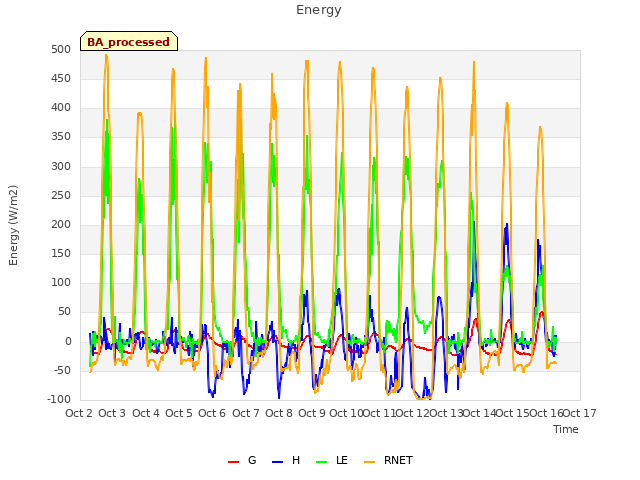The image size is (640, 480).
Task: Click the BA_processed annotation box
Action: [129, 41]
